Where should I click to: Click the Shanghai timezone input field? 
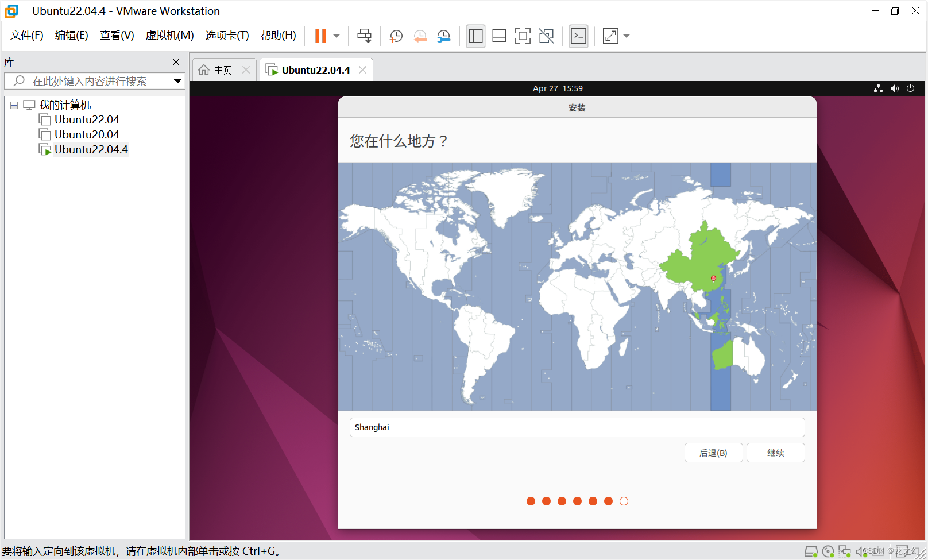coord(577,427)
